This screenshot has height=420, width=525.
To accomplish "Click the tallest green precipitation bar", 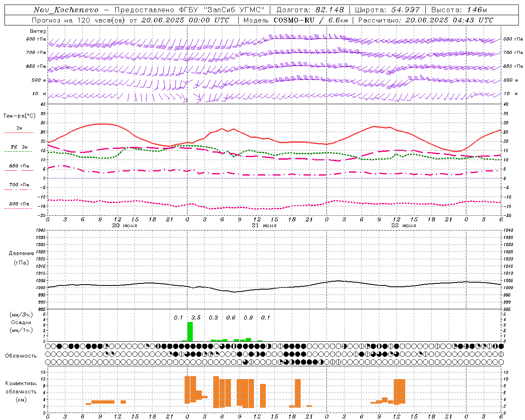I will [x=190, y=331].
